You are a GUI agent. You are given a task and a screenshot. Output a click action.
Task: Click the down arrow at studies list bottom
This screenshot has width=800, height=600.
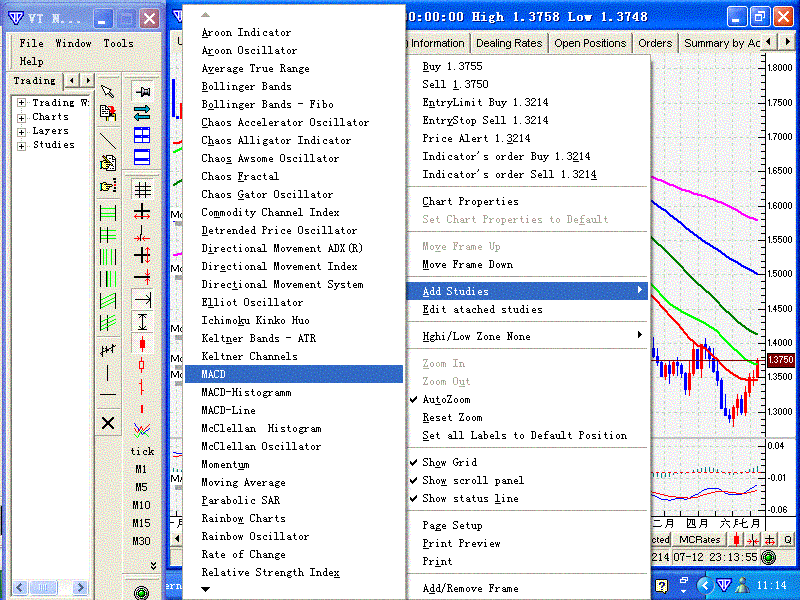[206, 589]
